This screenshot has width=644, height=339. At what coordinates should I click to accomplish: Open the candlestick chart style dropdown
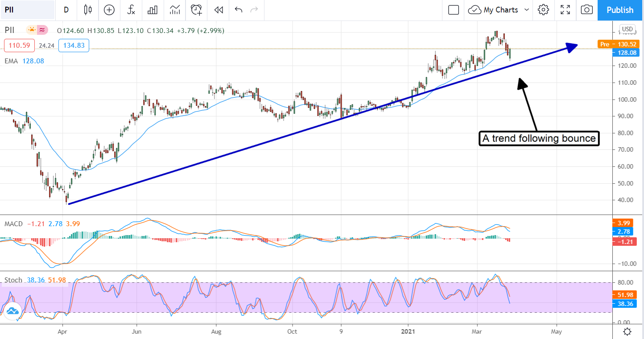87,10
